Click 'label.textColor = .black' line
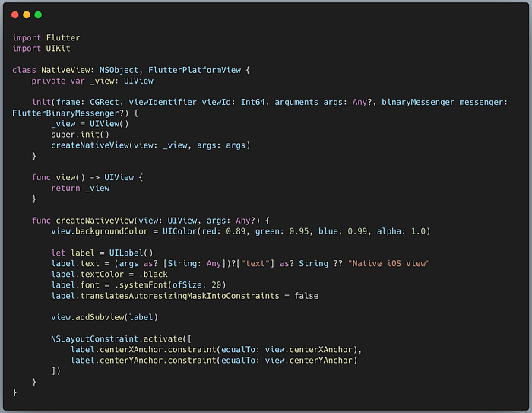This screenshot has height=413, width=532. pos(109,275)
